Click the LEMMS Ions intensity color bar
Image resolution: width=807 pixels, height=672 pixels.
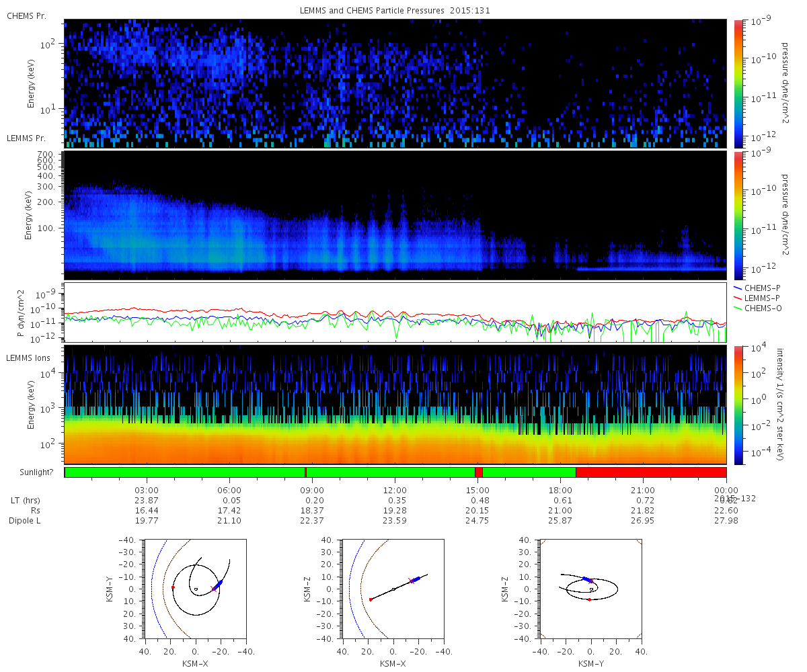(x=738, y=405)
